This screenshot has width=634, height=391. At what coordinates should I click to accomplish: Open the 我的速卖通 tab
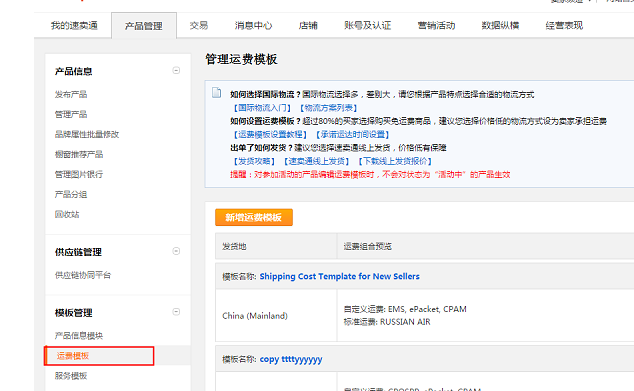74,25
